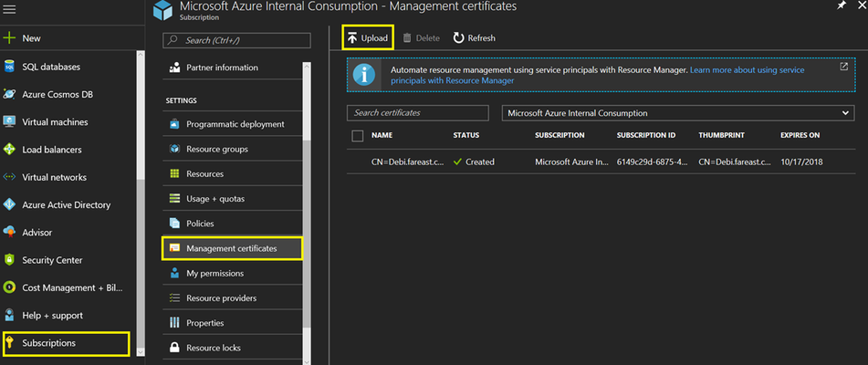Click the SQL databases icon
Screen dimensions: 868x365
coord(9,67)
